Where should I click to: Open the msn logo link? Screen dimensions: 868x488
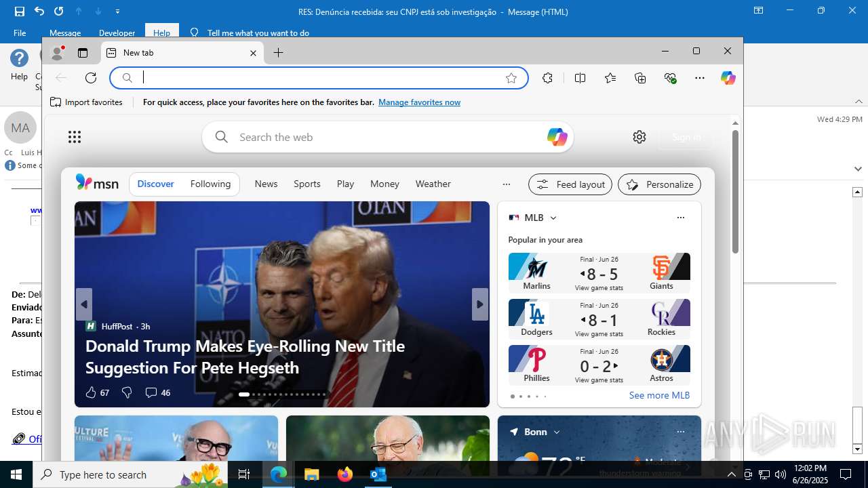(x=97, y=183)
